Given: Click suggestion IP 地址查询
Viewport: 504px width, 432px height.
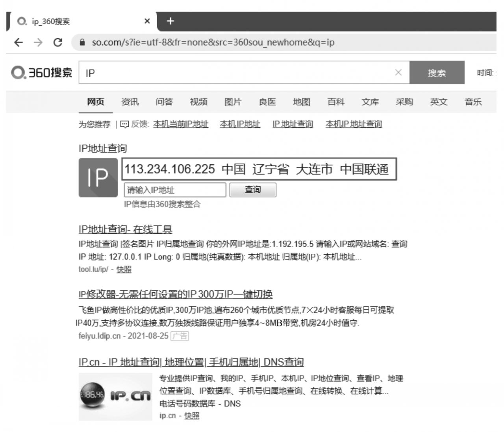Looking at the screenshot, I should (293, 124).
